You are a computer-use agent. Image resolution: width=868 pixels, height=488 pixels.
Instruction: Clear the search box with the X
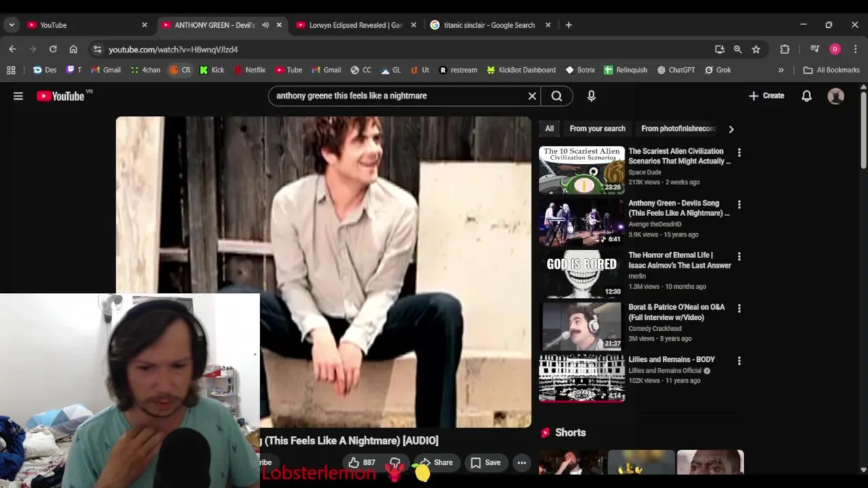coord(532,96)
